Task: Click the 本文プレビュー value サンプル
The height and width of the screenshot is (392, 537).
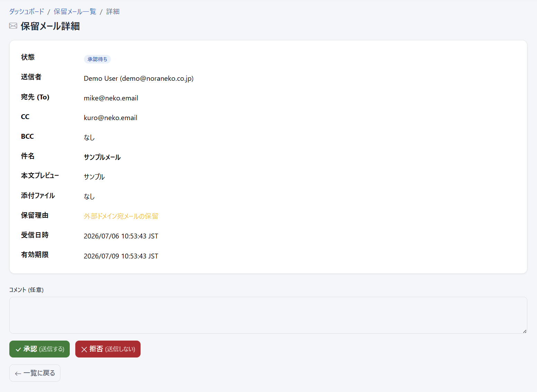Action: tap(94, 177)
